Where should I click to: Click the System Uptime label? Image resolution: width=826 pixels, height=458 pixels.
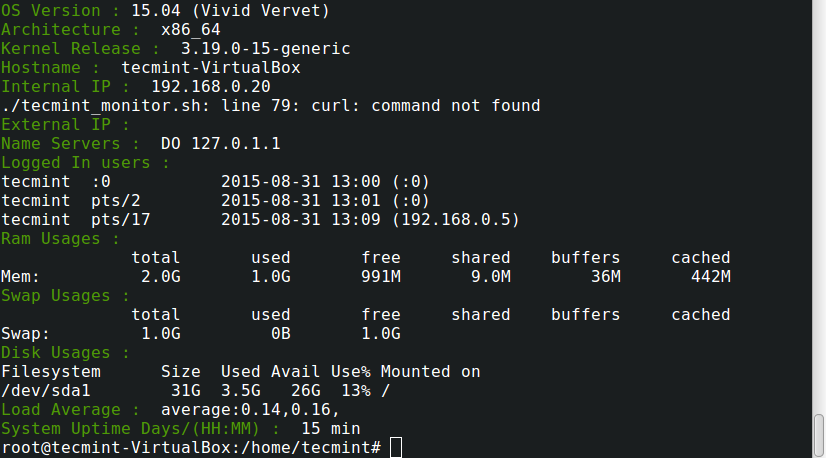point(140,428)
